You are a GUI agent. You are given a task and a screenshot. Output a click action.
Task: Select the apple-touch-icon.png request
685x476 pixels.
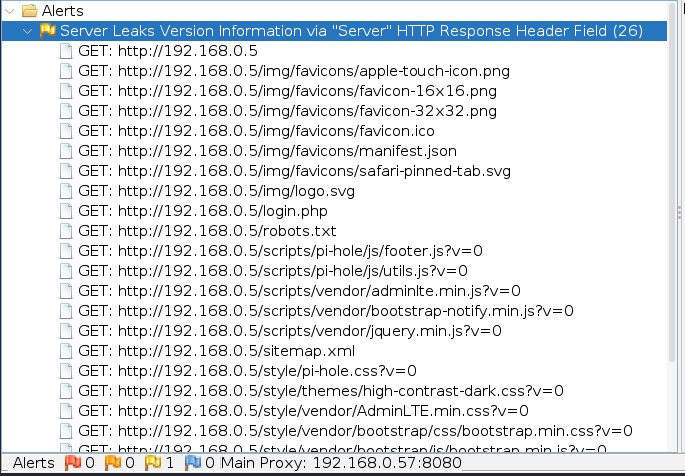point(294,71)
